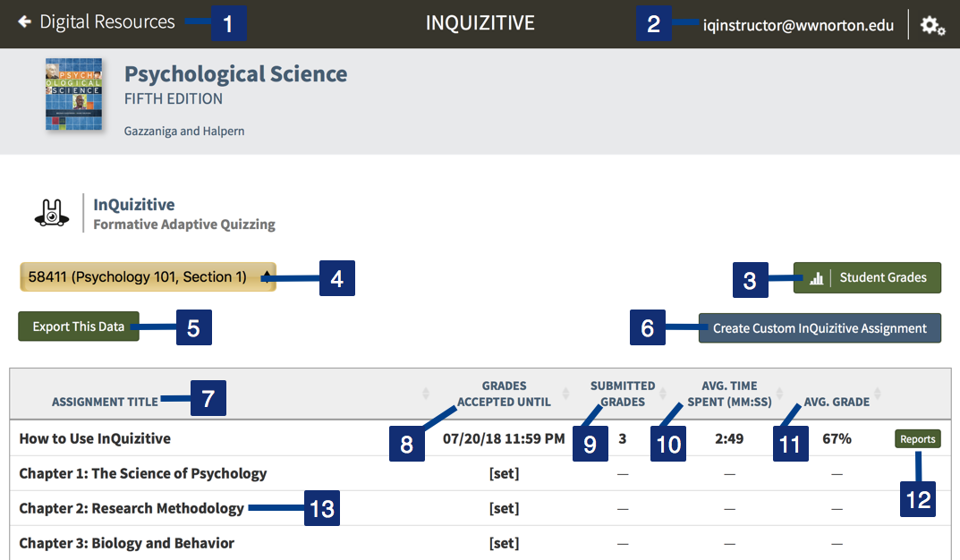Open the settings gears icon
The height and width of the screenshot is (560, 960).
point(932,26)
